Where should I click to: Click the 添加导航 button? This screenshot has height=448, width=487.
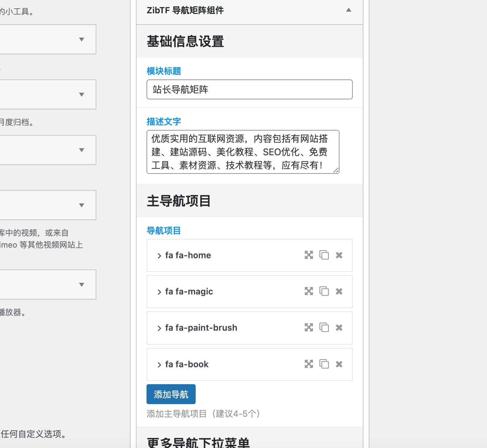pyautogui.click(x=171, y=394)
